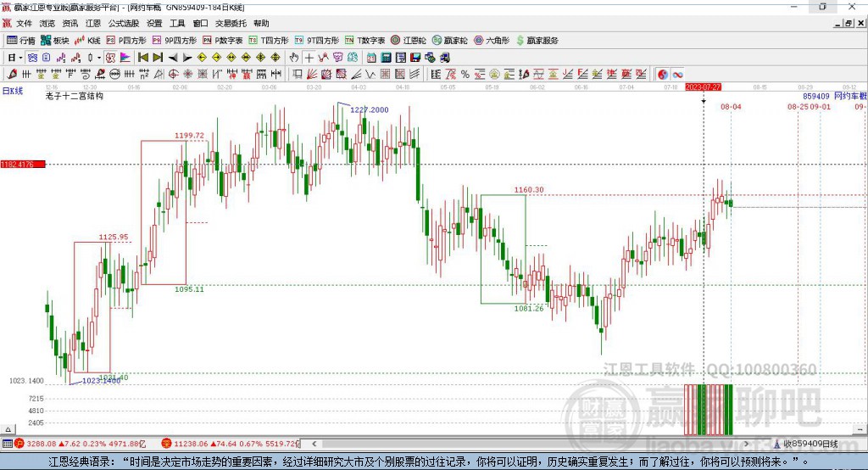Switch to the K线 candlestick chart

87,41
